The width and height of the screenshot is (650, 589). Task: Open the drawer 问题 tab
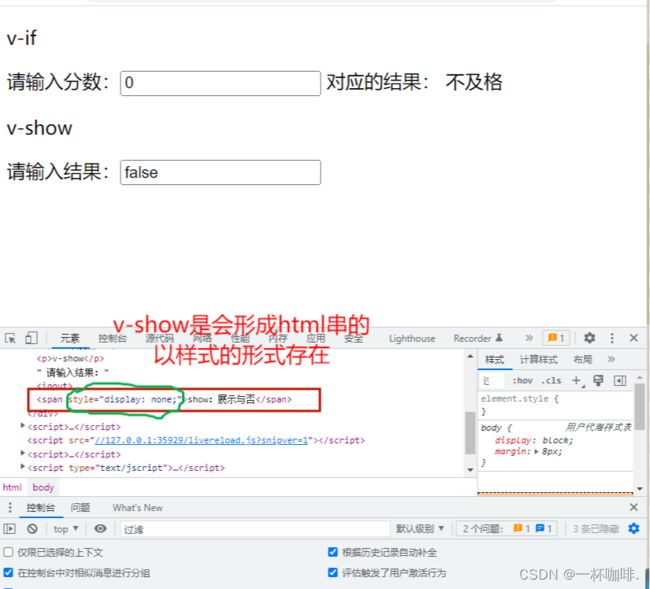pos(80,507)
